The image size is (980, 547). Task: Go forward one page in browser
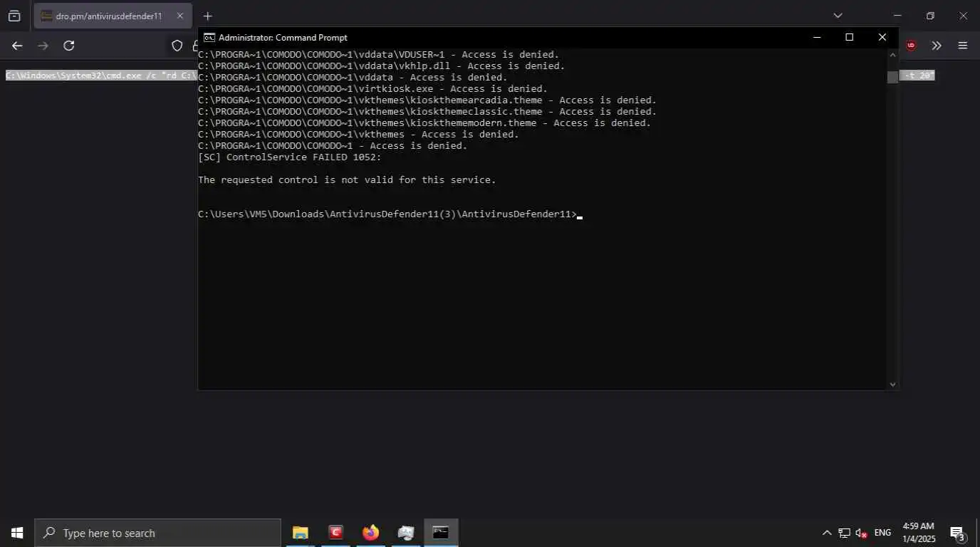point(43,46)
